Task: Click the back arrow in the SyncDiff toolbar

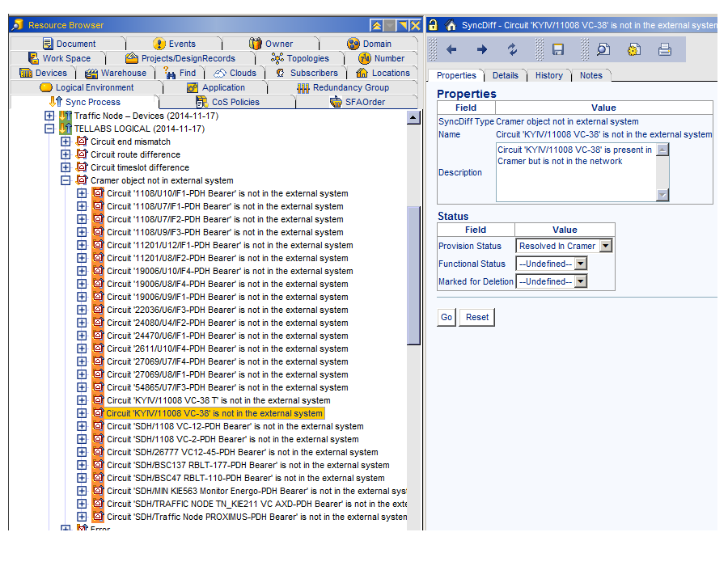Action: [451, 50]
